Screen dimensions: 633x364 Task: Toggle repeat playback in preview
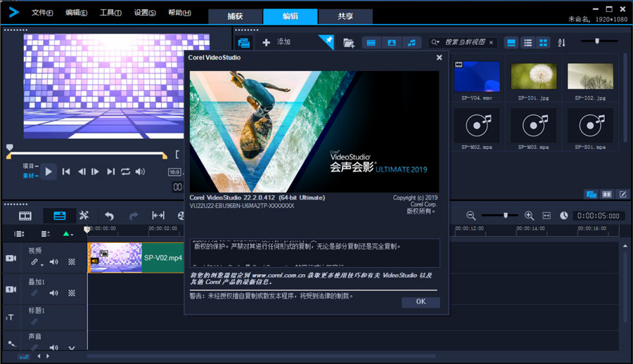tap(125, 171)
